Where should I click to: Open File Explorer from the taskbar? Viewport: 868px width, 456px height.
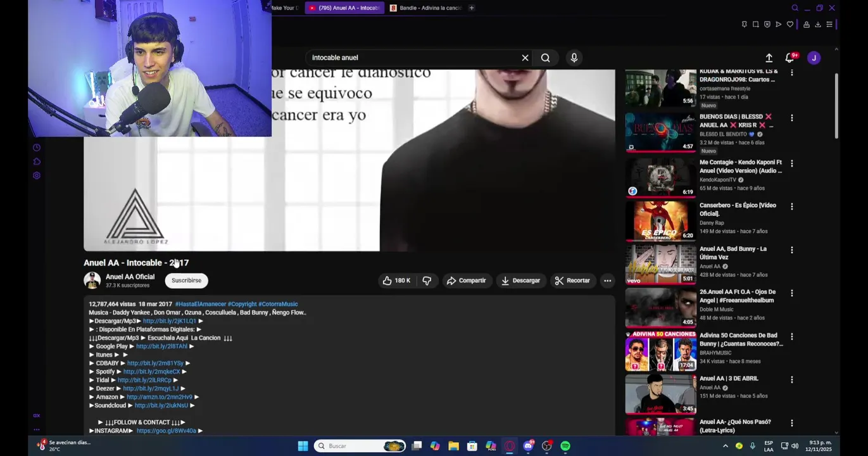[x=453, y=446]
